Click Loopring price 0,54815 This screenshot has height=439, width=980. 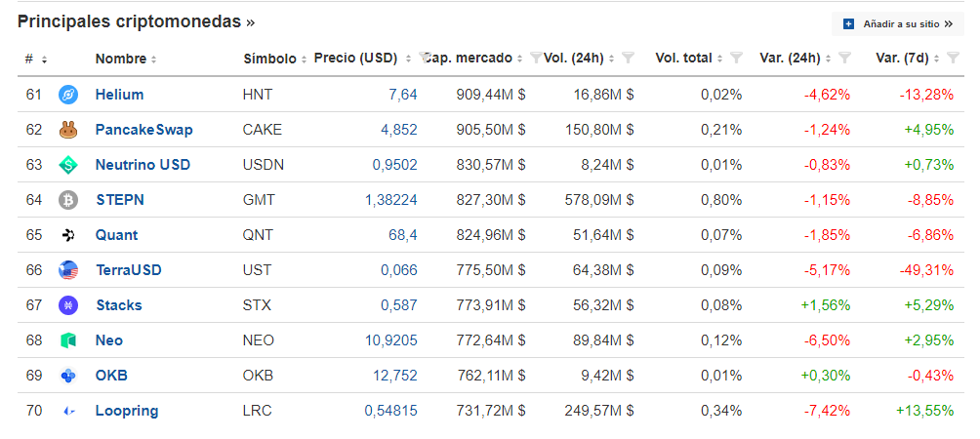[391, 411]
